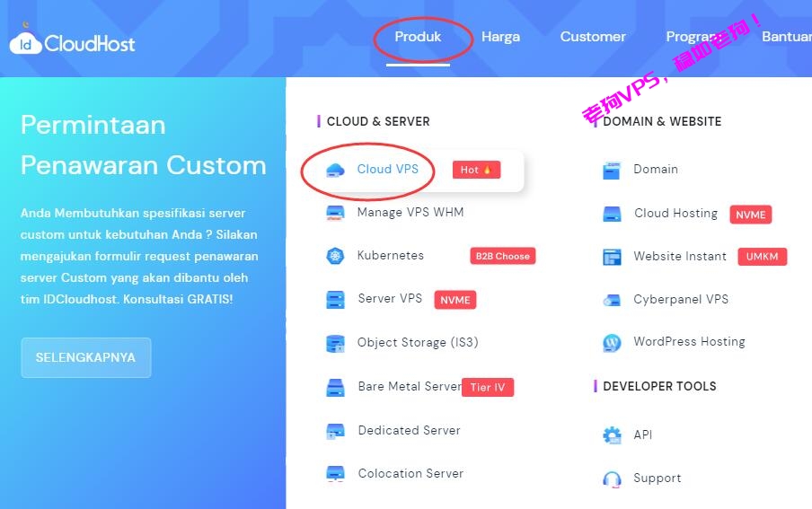Image resolution: width=812 pixels, height=509 pixels.
Task: Open the Domain link
Action: pyautogui.click(x=656, y=170)
